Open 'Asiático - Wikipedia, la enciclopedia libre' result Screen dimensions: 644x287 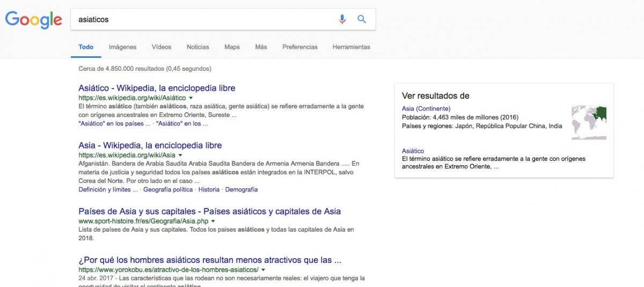pos(157,88)
